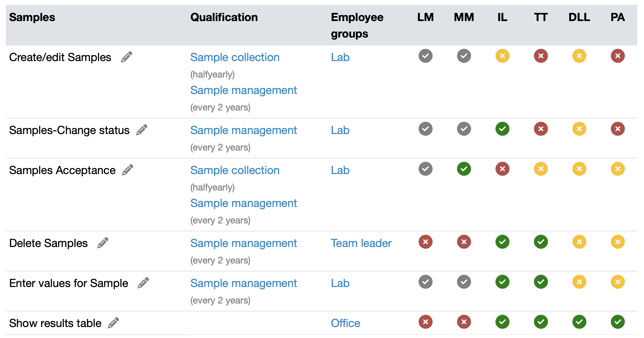The width and height of the screenshot is (644, 338).
Task: Click red X for Delete Samples under LM
Action: point(425,242)
